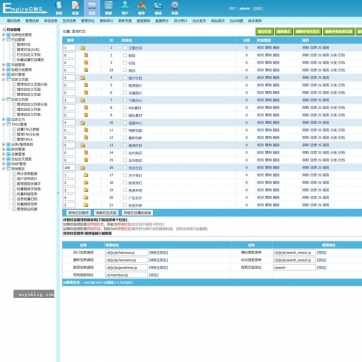Tick the checkbox in row ID 4
This screenshot has width=362, height=362.
click(x=125, y=78)
